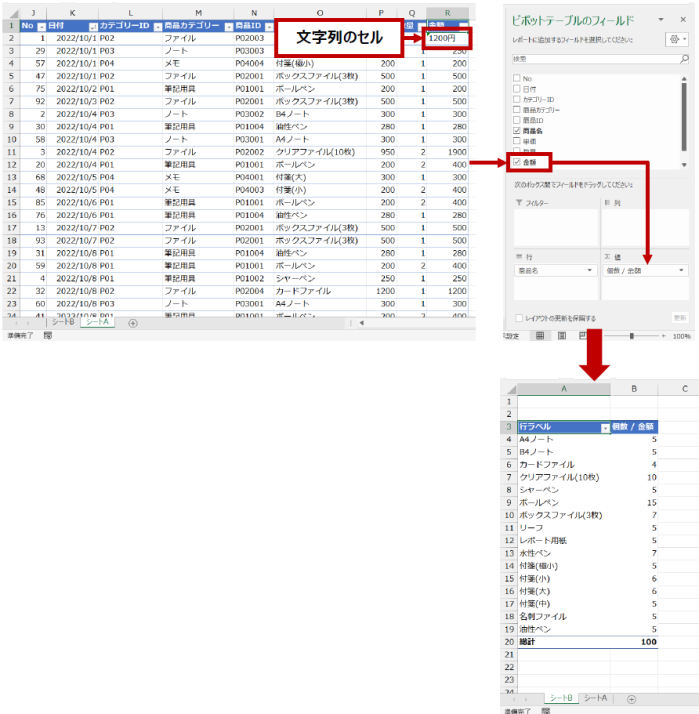The image size is (699, 714).
Task: Select cell R2 containing 1200円
Action: 446,38
